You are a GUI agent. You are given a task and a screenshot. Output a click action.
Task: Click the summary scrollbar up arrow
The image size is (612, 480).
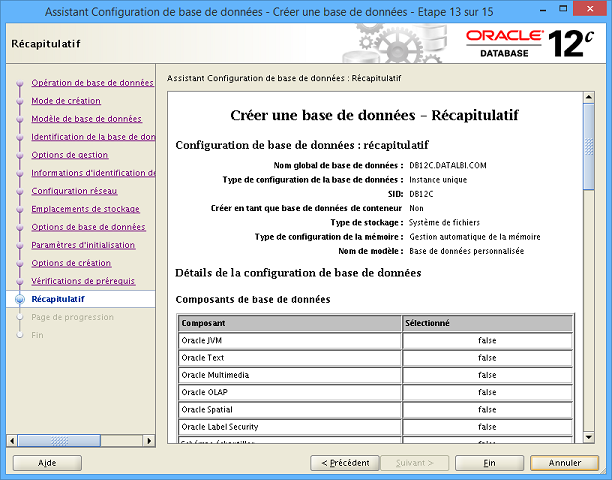click(589, 97)
